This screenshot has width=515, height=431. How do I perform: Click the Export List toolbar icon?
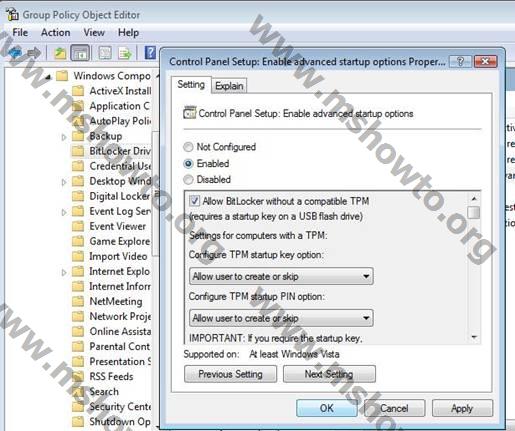(125, 53)
